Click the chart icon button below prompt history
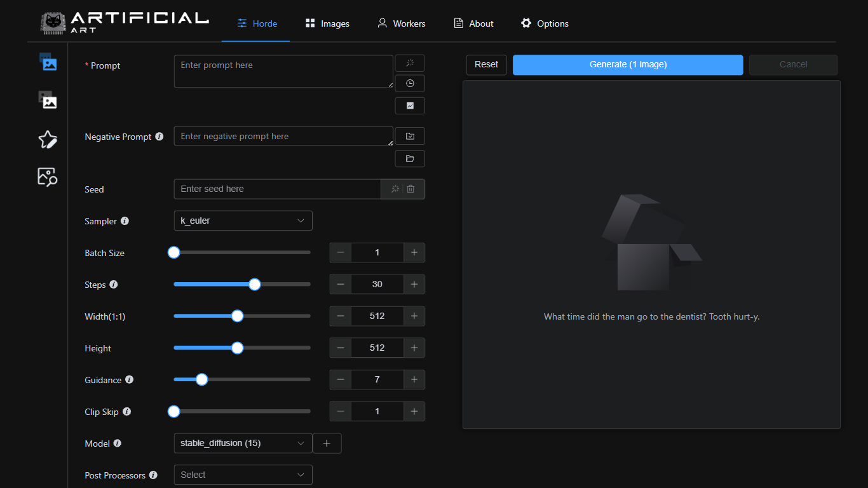The width and height of the screenshot is (868, 488). click(x=410, y=105)
